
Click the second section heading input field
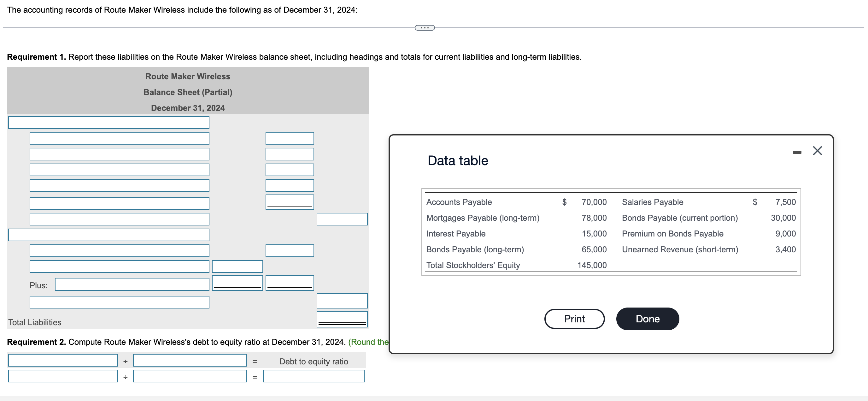108,235
